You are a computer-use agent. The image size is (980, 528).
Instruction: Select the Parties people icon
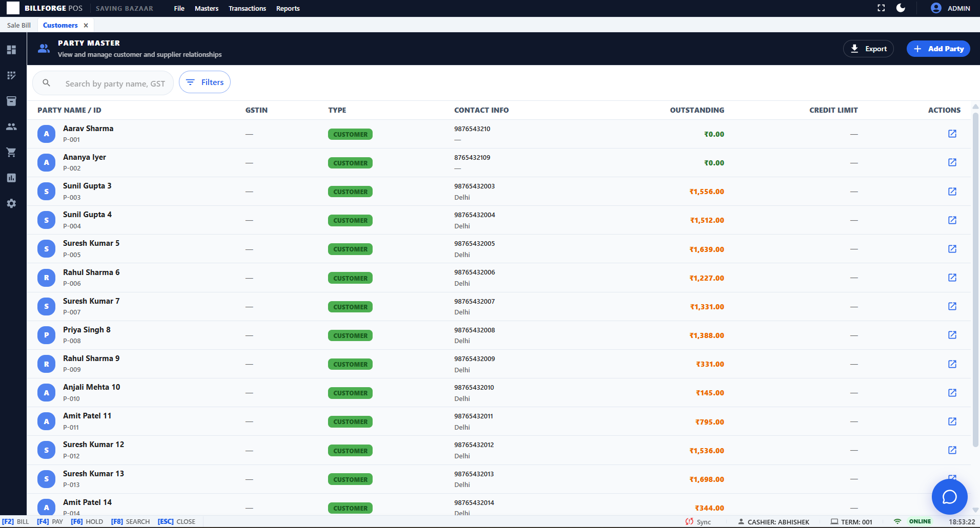[11, 126]
